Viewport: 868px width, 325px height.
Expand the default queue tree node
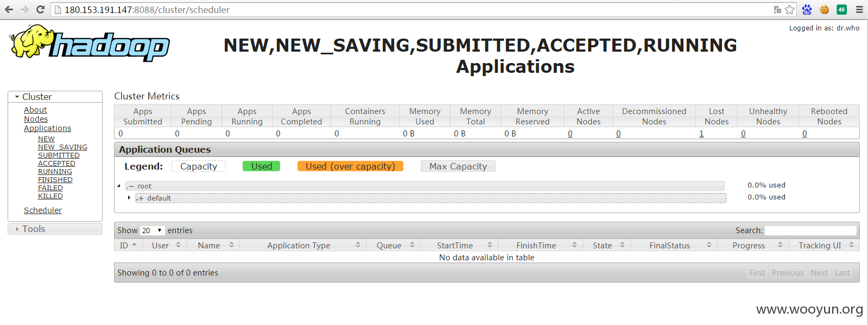point(129,198)
